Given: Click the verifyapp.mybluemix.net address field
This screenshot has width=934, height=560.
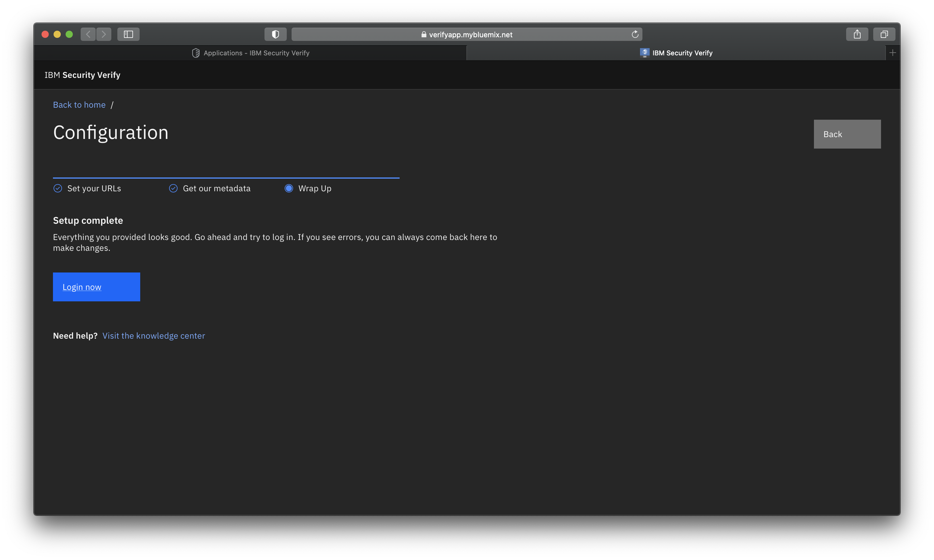Looking at the screenshot, I should point(470,35).
